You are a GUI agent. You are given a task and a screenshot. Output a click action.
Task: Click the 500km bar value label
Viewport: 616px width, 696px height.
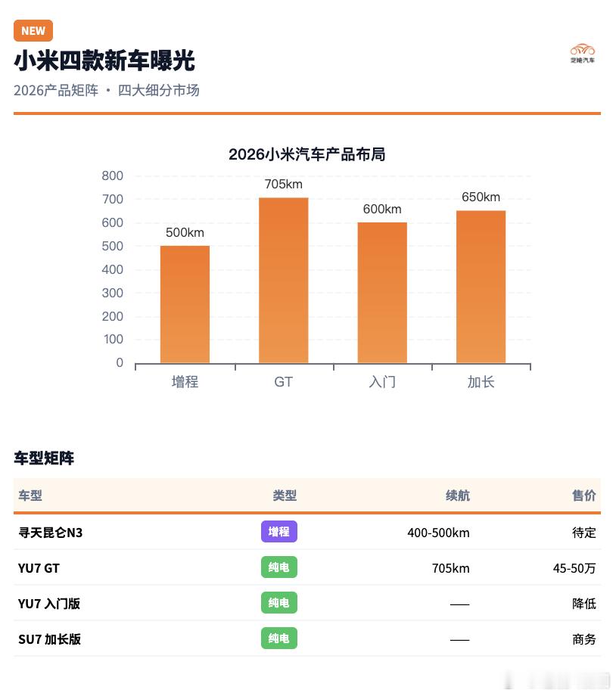[185, 232]
